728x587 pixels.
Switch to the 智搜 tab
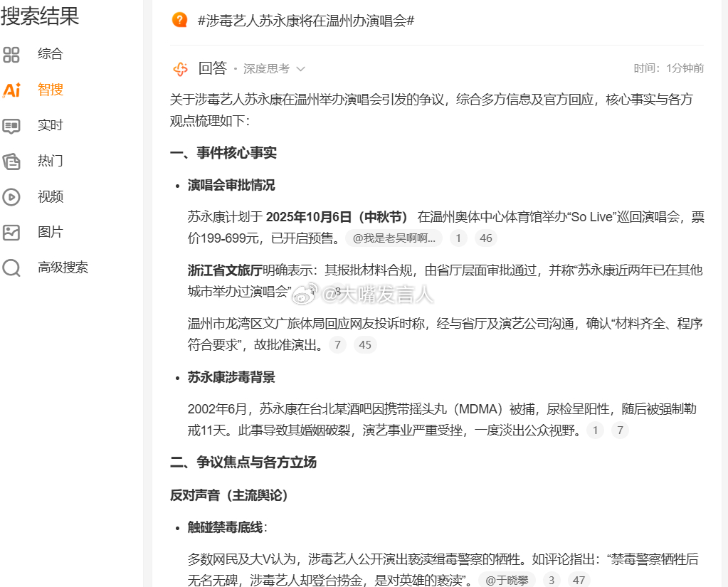(x=50, y=90)
